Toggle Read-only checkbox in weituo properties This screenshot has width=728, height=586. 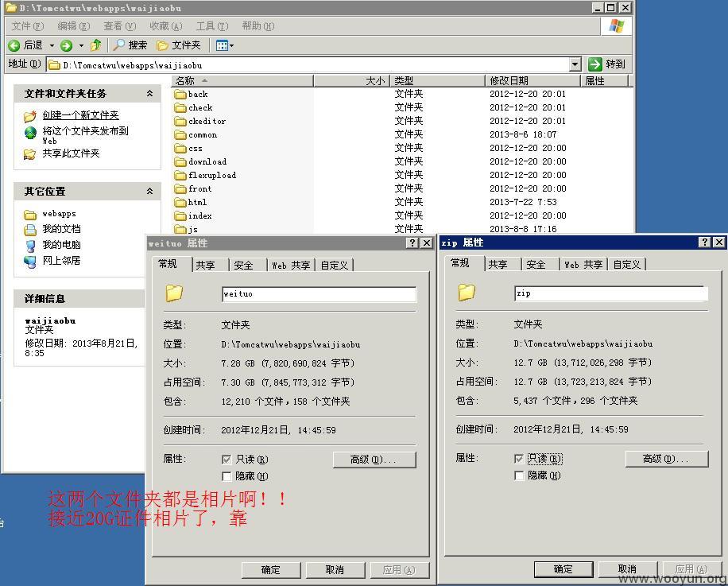tap(227, 460)
